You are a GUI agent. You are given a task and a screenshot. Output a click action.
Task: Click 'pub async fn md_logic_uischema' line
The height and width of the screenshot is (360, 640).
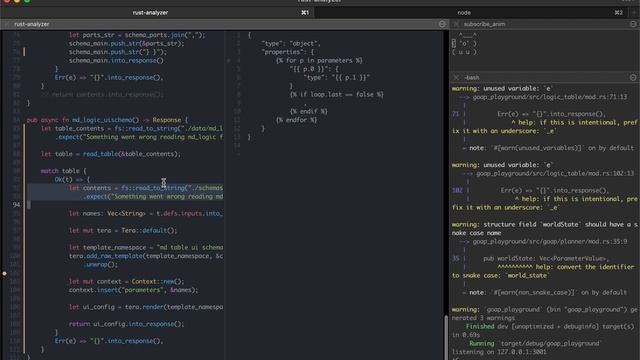(x=107, y=120)
